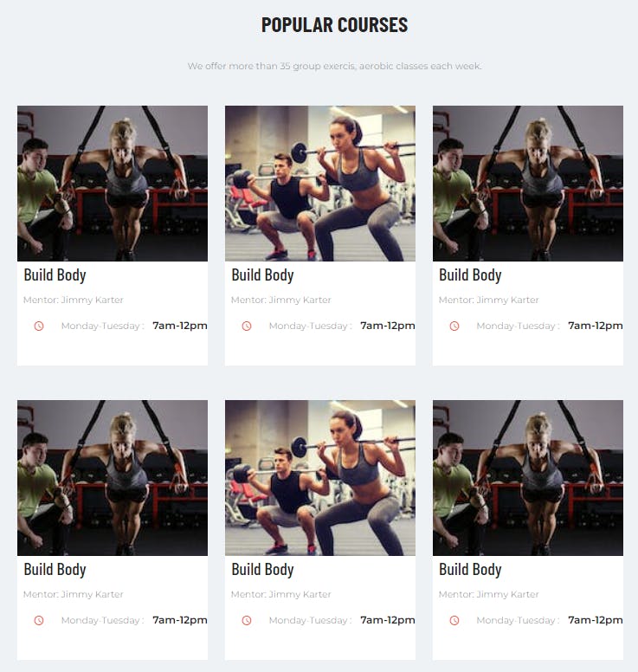Screen dimensions: 638x672
Task: Click Mentor: Jimmy Karter in the top-left card
Action: (x=74, y=300)
